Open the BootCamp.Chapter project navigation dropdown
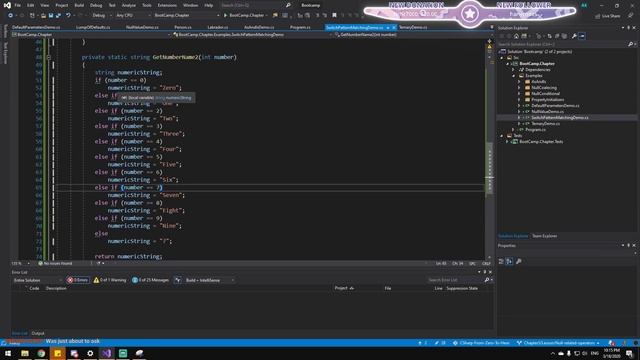The height and width of the screenshot is (360, 640). (91, 35)
